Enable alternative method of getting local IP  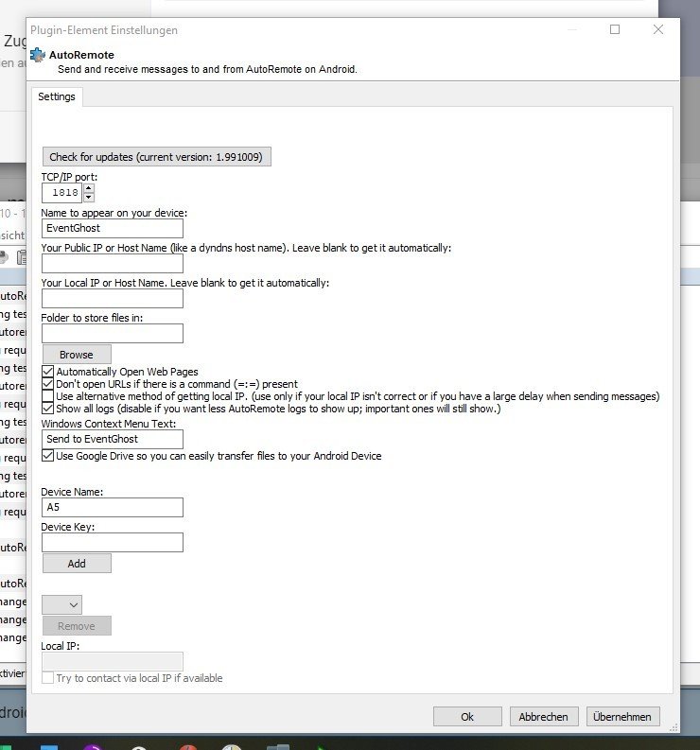pyautogui.click(x=48, y=396)
